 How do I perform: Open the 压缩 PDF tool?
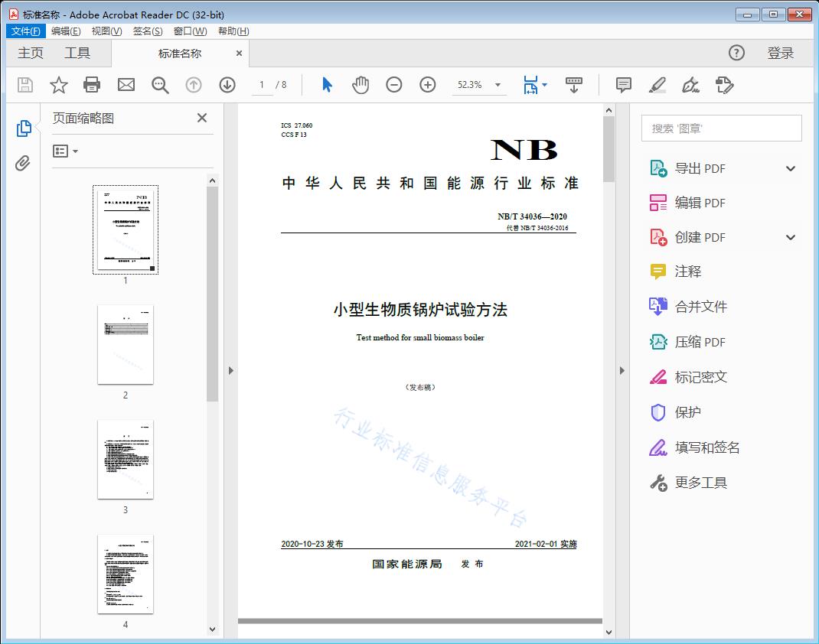click(x=698, y=342)
